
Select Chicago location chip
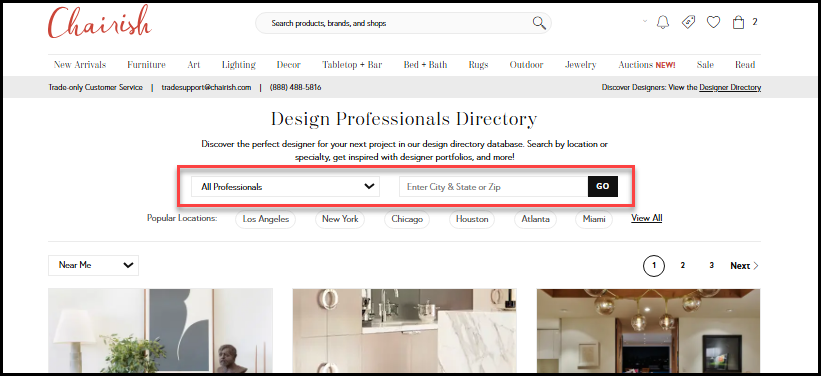[x=407, y=219]
